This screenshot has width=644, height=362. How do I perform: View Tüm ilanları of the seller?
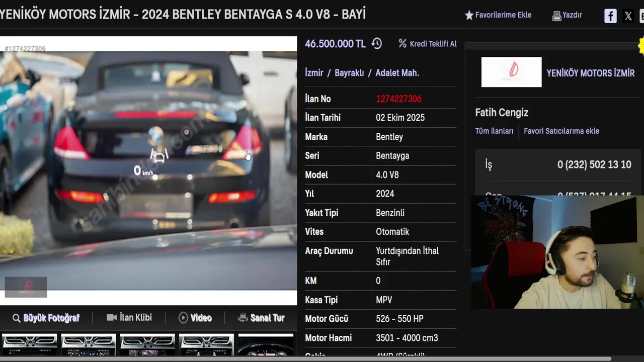(494, 131)
